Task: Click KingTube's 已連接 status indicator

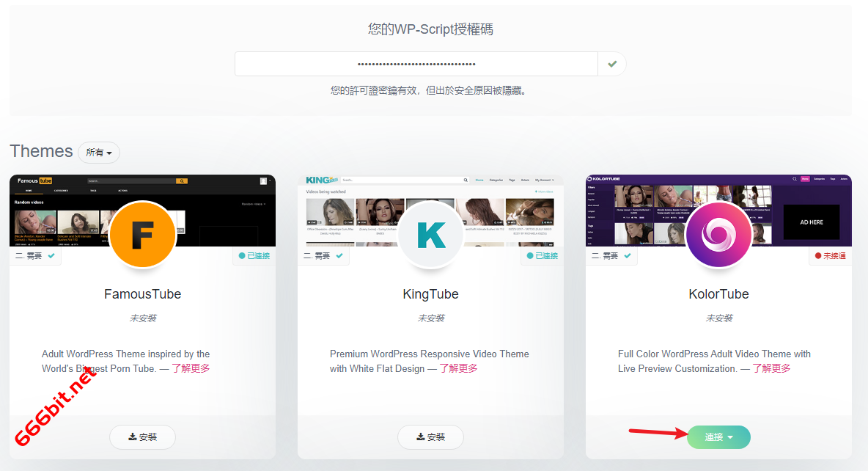Action: [x=542, y=255]
